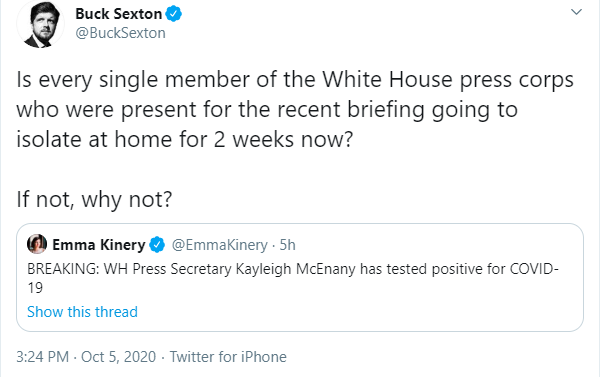This screenshot has width=601, height=377.
Task: Click the 'who were present for the recent briefing' line
Action: [x=267, y=110]
